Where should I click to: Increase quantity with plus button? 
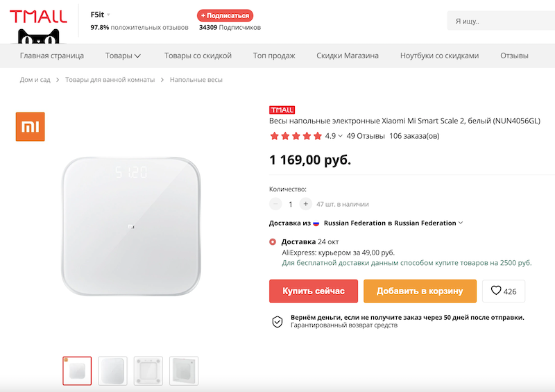coord(306,204)
